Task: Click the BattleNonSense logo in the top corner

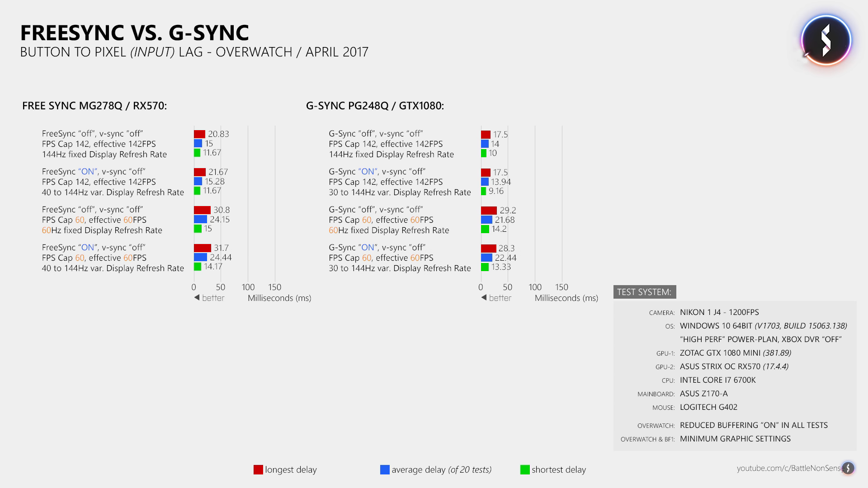Action: (x=826, y=41)
